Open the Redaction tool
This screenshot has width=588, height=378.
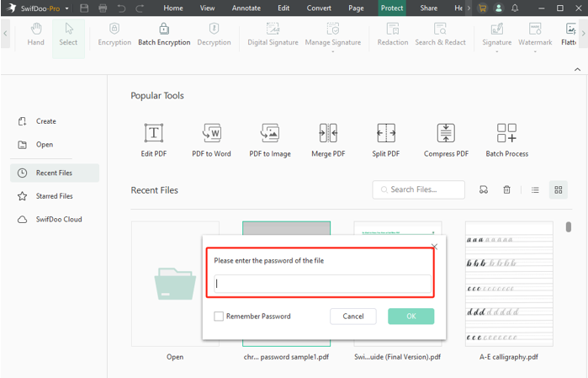point(393,35)
